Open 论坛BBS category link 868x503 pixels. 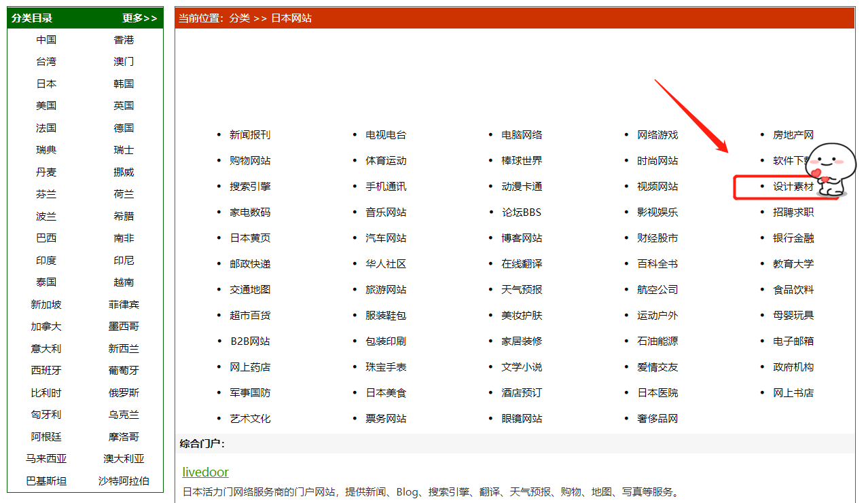(x=522, y=212)
